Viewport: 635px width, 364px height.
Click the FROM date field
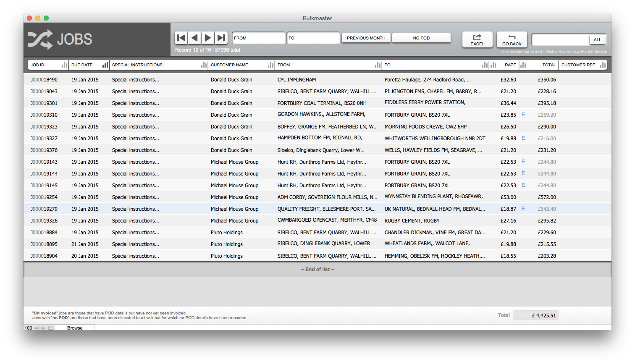259,38
